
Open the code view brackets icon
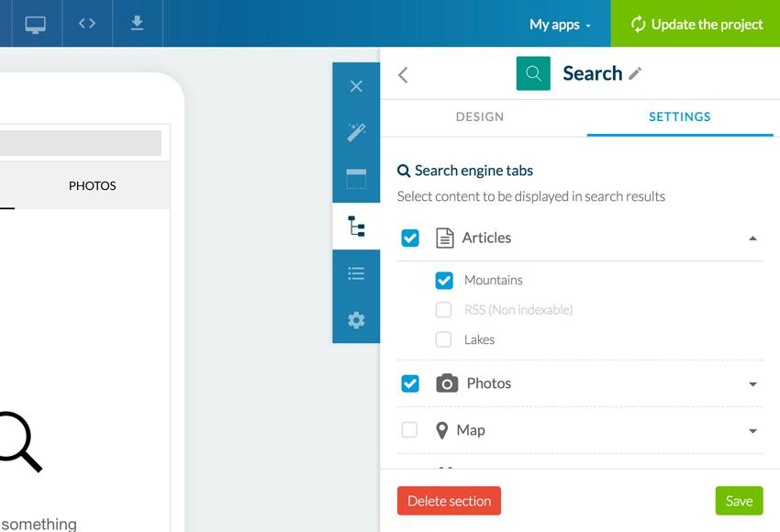[87, 24]
